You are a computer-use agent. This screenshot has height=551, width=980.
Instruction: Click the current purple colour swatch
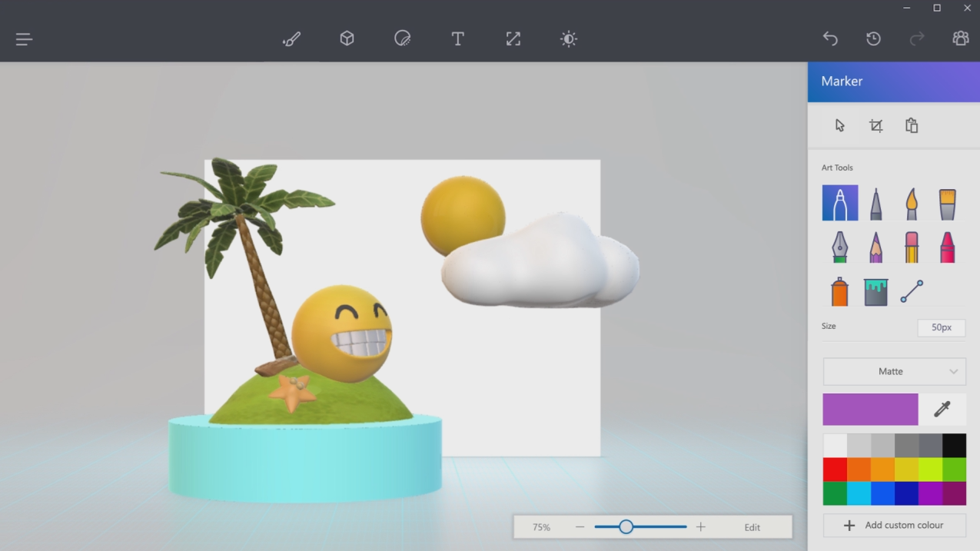click(870, 410)
